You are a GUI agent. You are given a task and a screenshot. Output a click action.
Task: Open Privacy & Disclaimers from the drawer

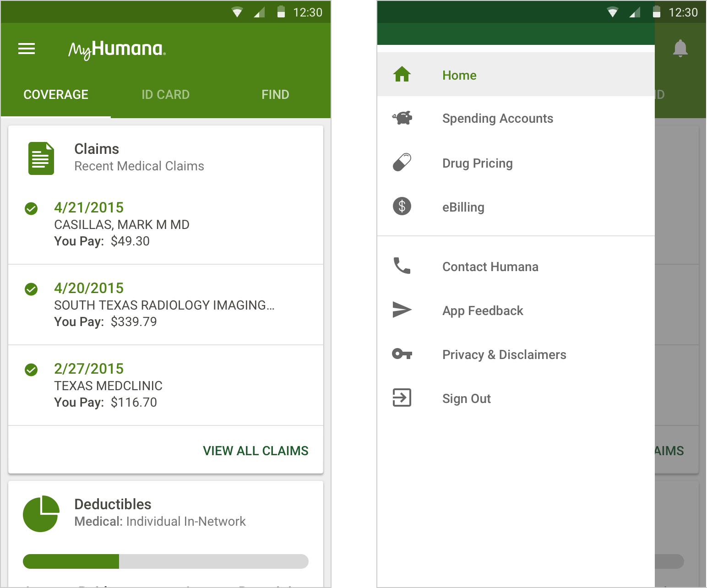click(x=516, y=354)
